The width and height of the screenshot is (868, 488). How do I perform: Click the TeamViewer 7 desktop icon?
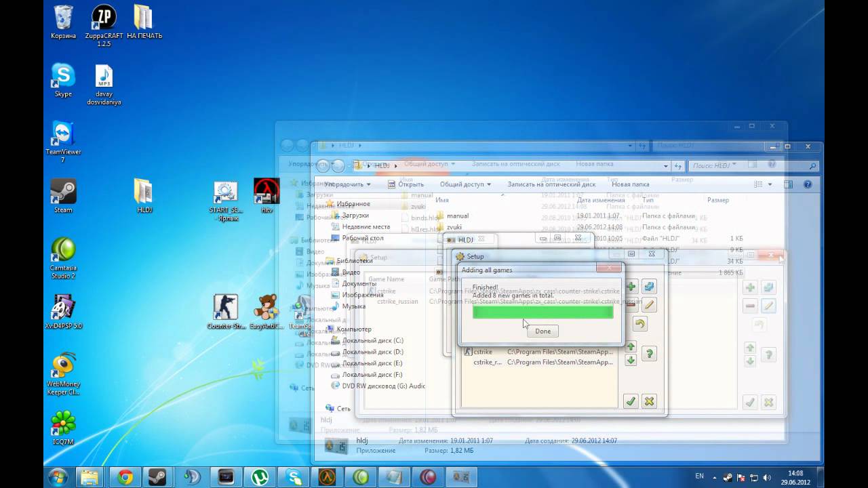(63, 142)
